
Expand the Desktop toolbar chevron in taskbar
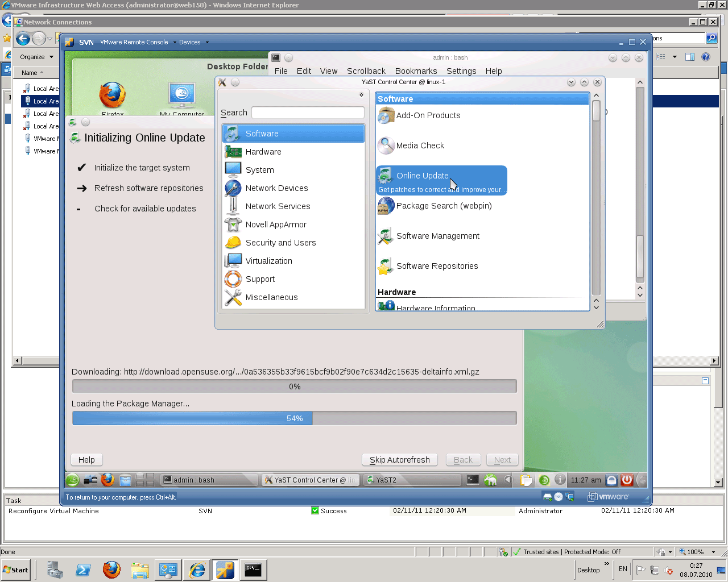pos(606,564)
